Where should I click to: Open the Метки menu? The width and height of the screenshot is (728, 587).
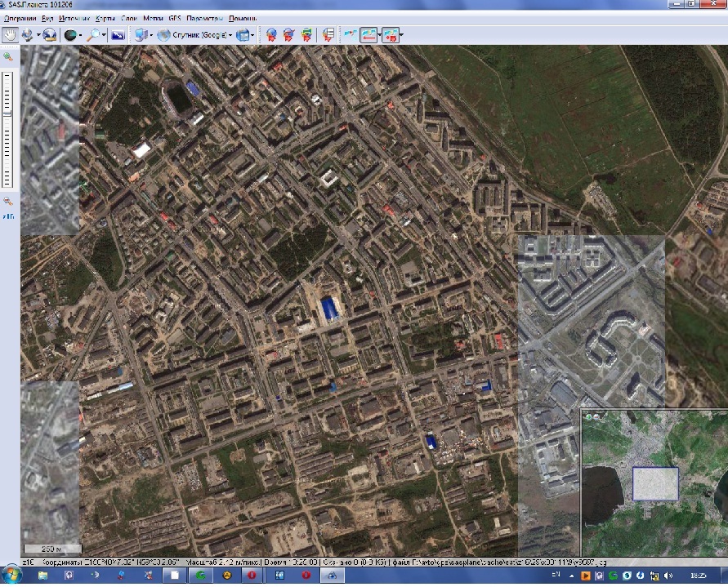coord(153,18)
